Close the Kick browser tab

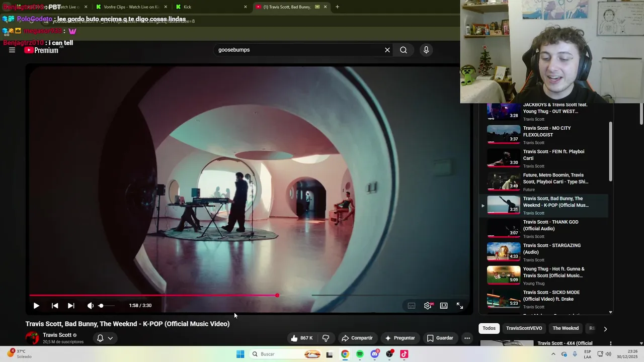246,7
